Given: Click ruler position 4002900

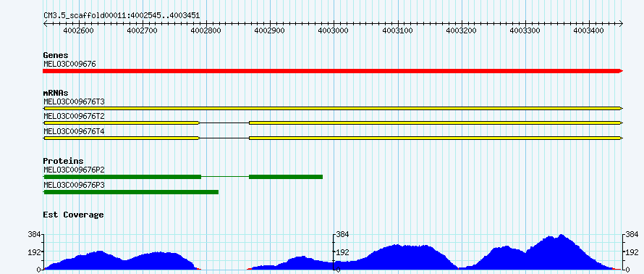Looking at the screenshot, I should pyautogui.click(x=270, y=31).
